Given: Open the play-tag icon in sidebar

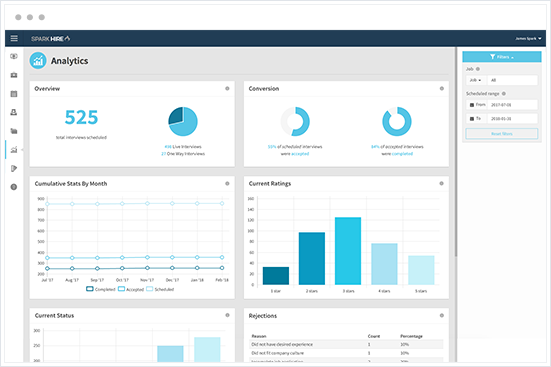Looking at the screenshot, I should click(x=14, y=168).
